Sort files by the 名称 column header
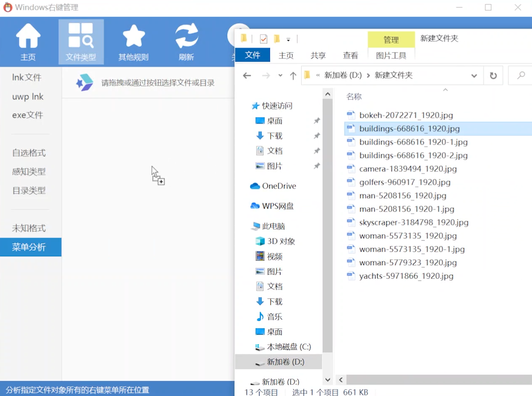 click(354, 96)
